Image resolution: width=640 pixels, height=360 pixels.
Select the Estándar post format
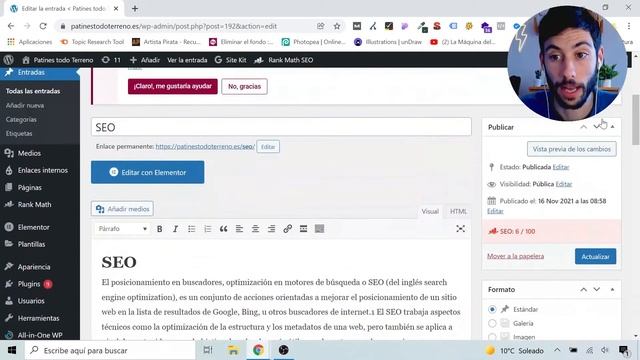pos(492,309)
